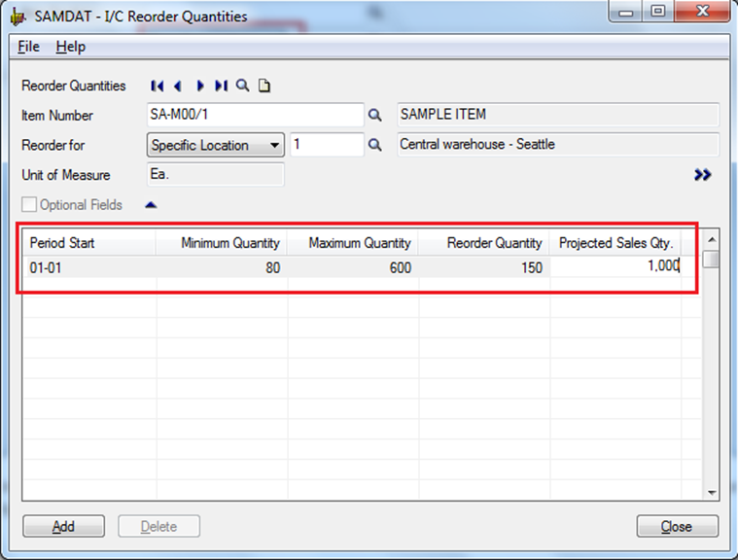Minimize the I/C Reorder Quantities window
Viewport: 738px width, 560px height.
tap(625, 12)
